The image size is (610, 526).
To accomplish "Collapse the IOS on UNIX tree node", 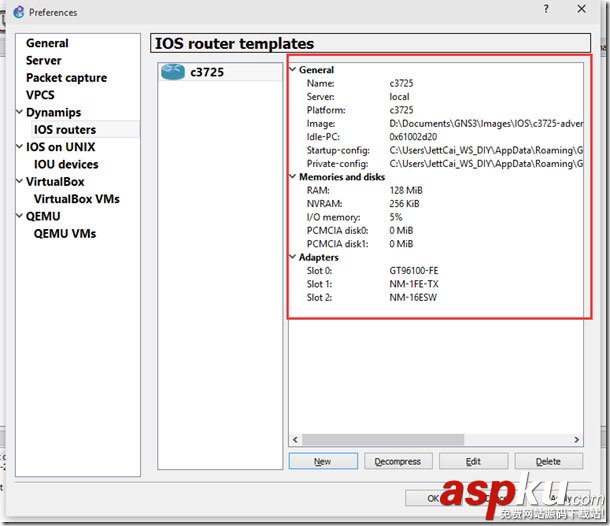I will point(19,147).
